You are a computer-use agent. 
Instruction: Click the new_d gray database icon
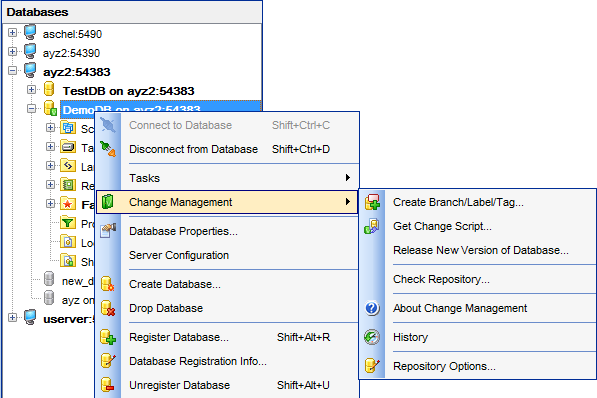pyautogui.click(x=49, y=279)
